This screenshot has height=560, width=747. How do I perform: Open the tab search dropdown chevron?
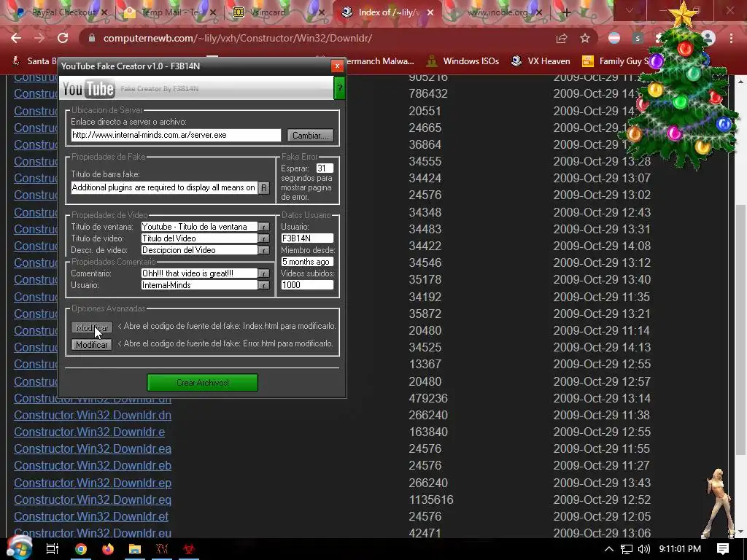[x=630, y=10]
